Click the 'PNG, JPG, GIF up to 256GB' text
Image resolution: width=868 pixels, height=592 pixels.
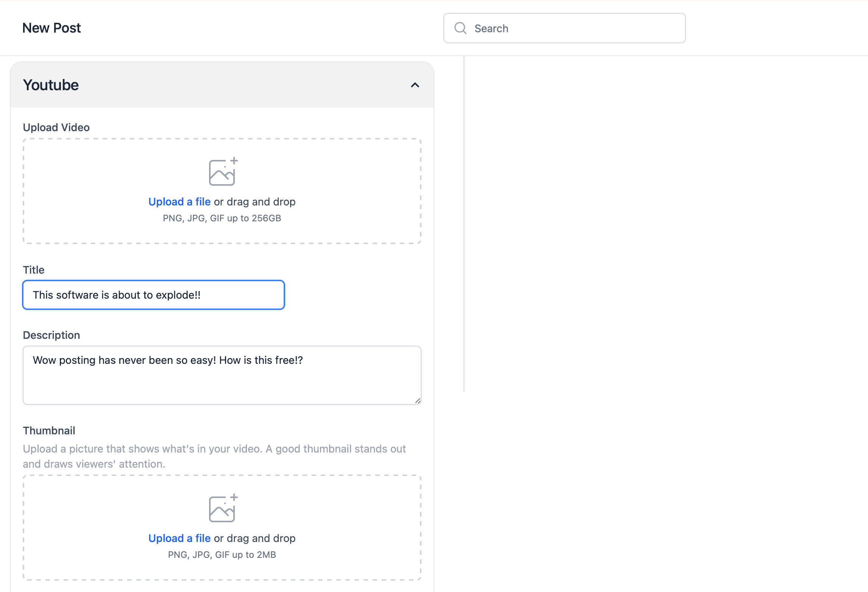point(222,218)
